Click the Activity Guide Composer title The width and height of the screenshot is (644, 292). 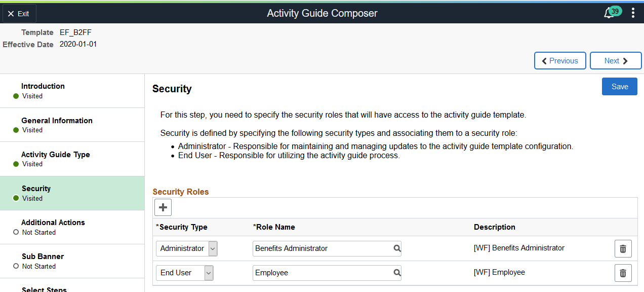point(322,13)
